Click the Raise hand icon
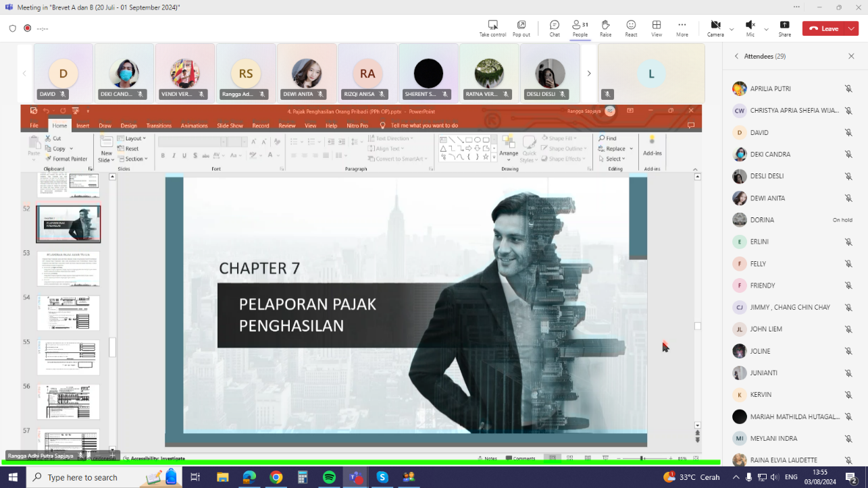The width and height of the screenshot is (868, 488). [x=605, y=28]
